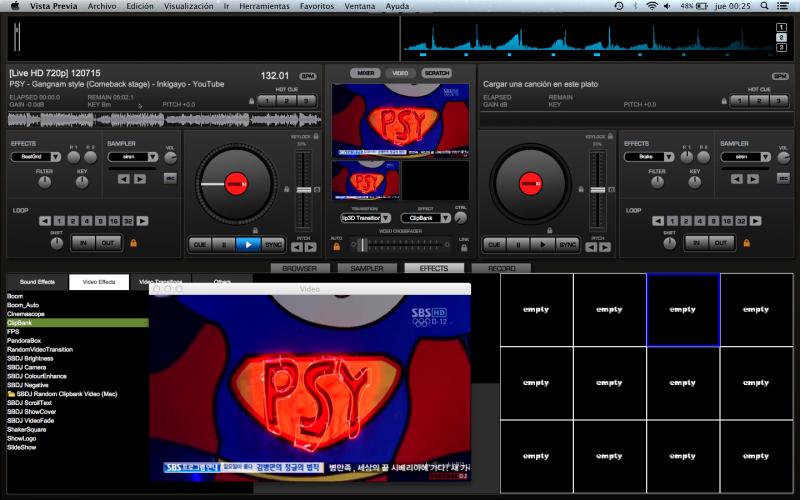Viewport: 800px width, 500px height.
Task: Click CUE on the left deck
Action: 200,245
